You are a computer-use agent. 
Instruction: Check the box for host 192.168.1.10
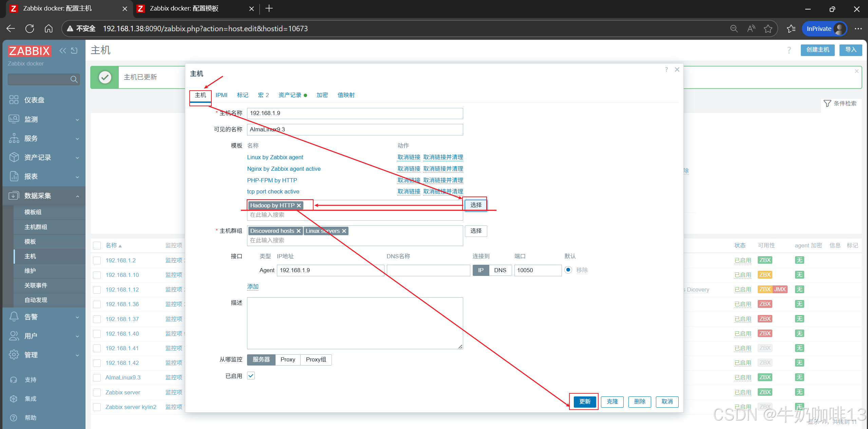[x=97, y=275]
